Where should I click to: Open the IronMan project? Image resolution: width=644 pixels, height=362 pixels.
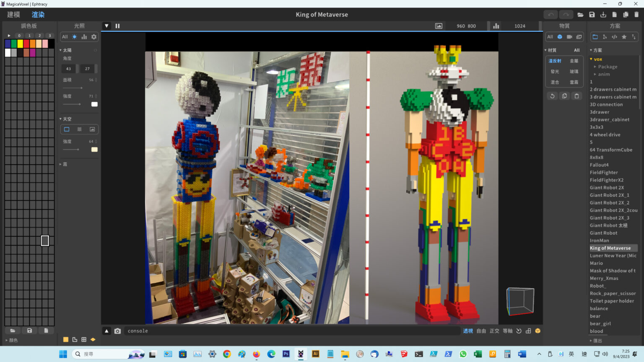(x=599, y=240)
